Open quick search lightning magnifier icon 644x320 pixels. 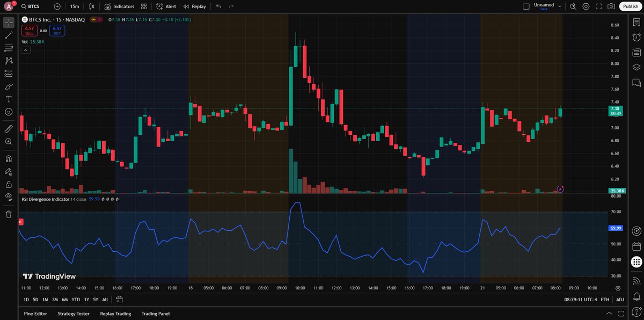point(573,6)
